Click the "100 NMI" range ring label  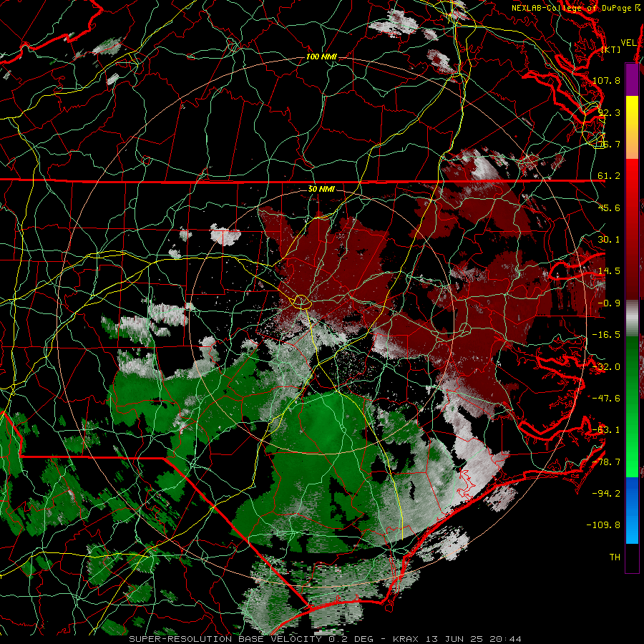[x=321, y=57]
